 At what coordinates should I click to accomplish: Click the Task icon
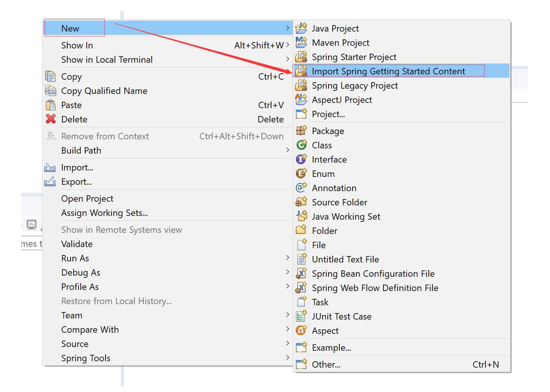(301, 302)
